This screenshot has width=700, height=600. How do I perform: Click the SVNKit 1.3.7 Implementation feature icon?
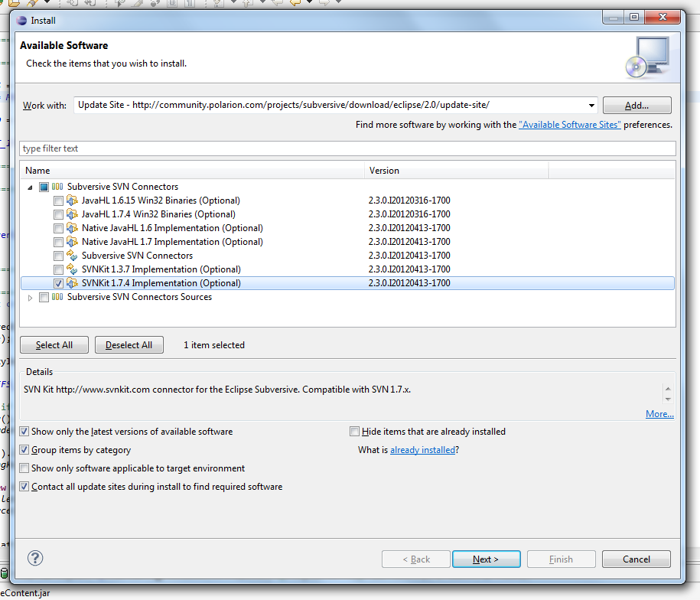point(72,269)
